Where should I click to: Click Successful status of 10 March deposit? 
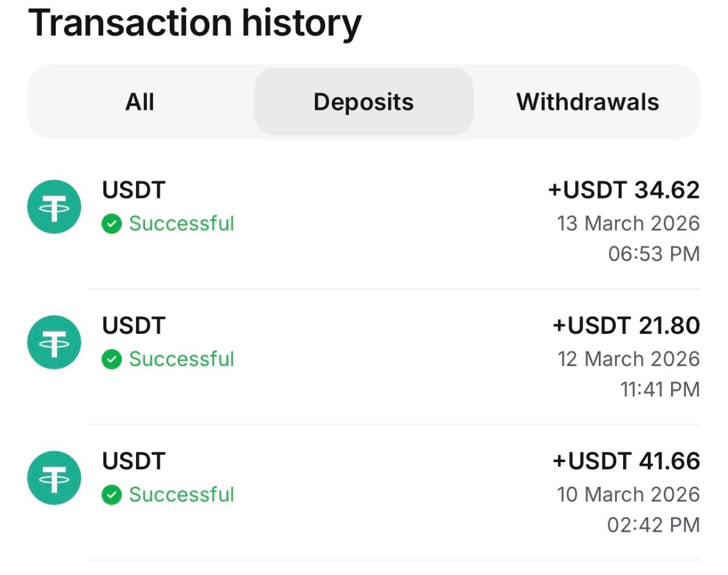[181, 495]
